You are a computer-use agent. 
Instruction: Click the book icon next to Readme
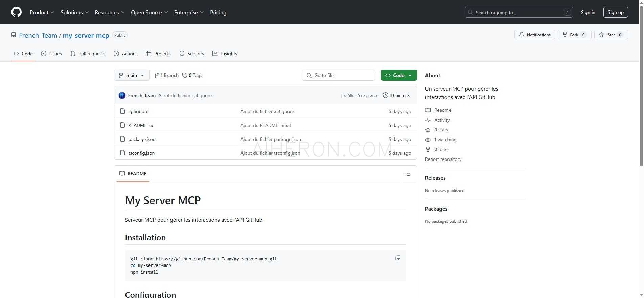(428, 110)
